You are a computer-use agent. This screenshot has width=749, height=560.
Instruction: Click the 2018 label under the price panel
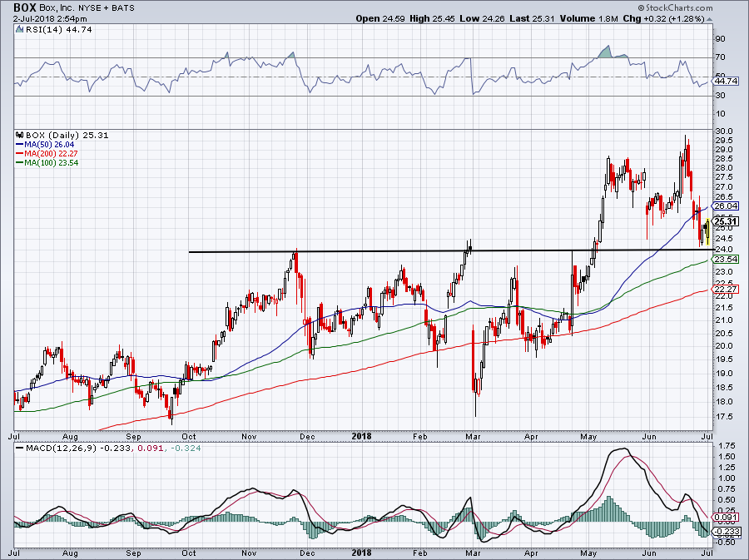tap(362, 436)
